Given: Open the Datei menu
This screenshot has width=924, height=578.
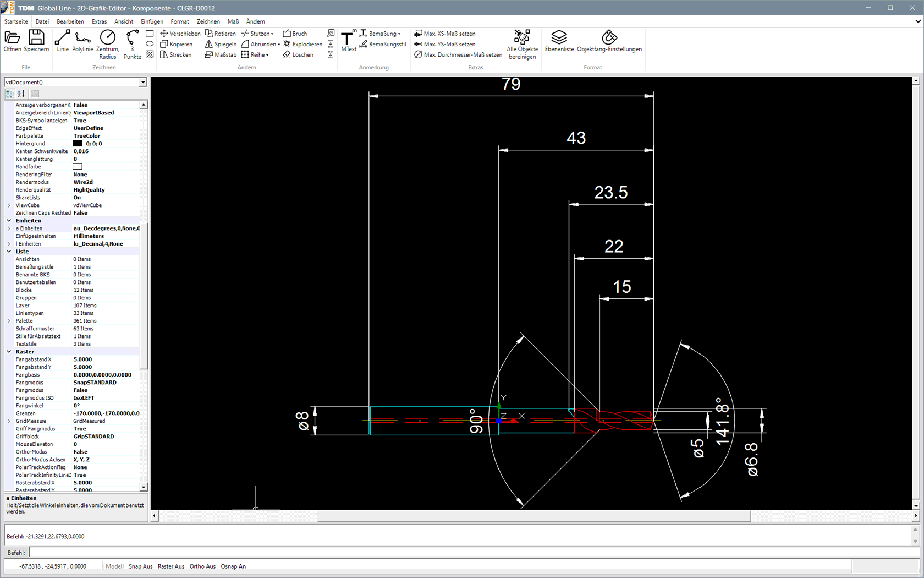Looking at the screenshot, I should click(x=42, y=21).
